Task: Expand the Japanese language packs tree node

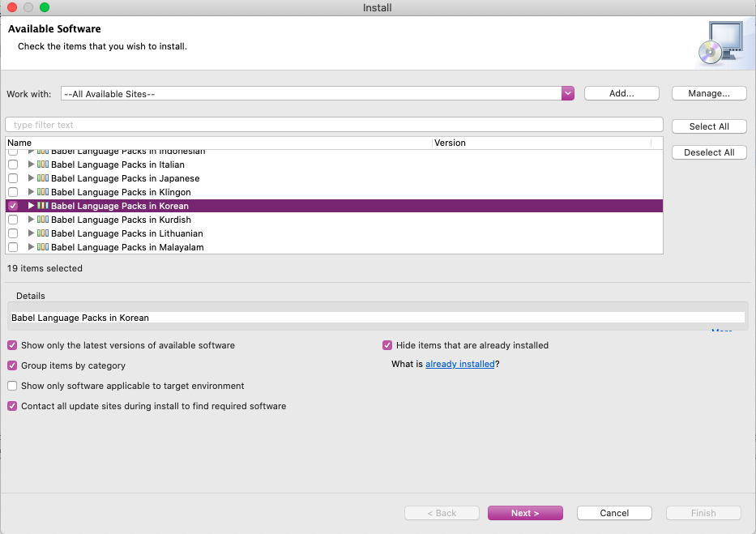Action: click(x=31, y=178)
